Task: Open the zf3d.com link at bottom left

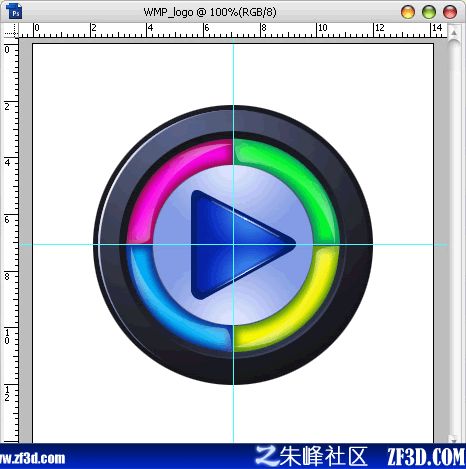Action: click(32, 458)
